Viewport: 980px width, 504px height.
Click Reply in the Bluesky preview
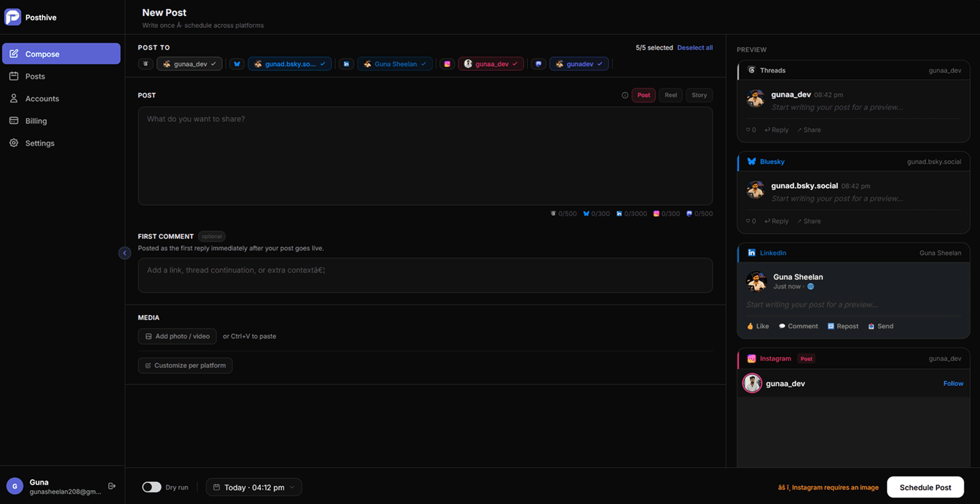776,221
